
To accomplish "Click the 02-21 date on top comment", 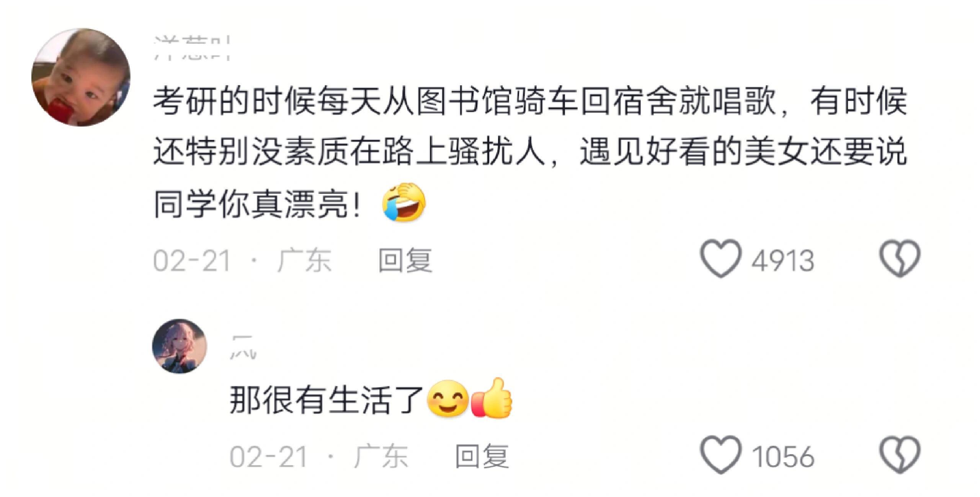I will [192, 261].
